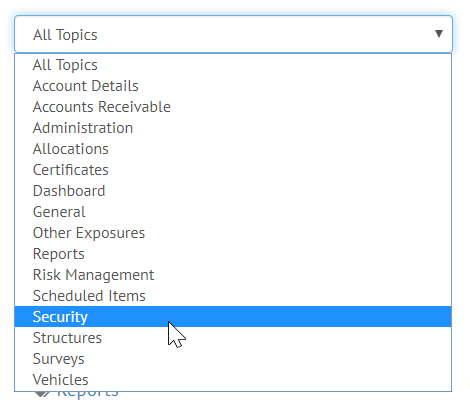Screen dimensions: 470x406
Task: Click the highlighted Security option
Action: coord(233,317)
